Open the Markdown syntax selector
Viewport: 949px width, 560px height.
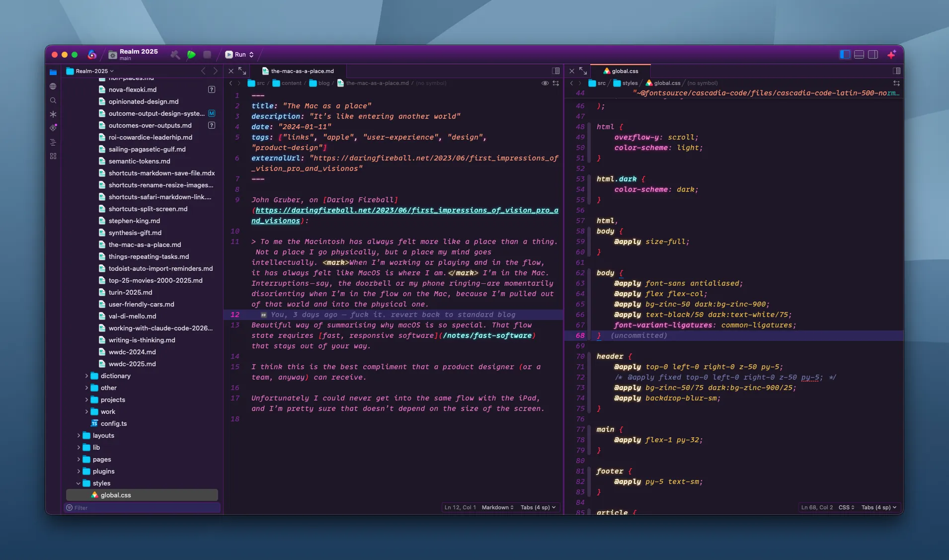click(497, 507)
